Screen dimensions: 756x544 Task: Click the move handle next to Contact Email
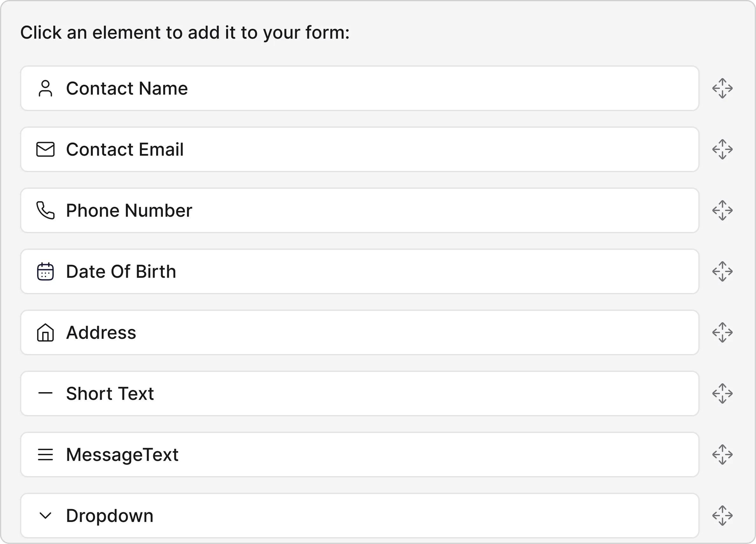[722, 149]
